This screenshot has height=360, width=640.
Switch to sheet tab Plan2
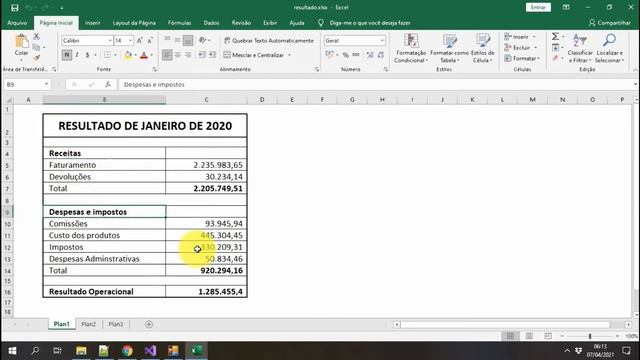coord(89,324)
